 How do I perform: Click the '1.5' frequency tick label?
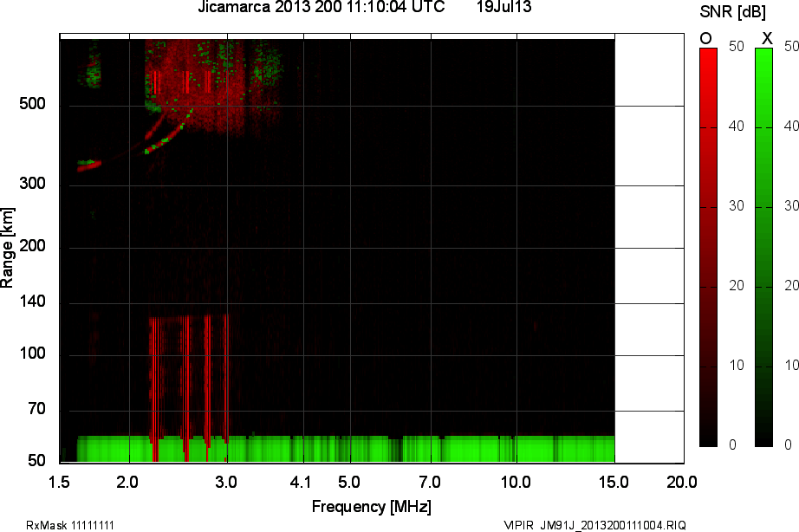point(59,482)
